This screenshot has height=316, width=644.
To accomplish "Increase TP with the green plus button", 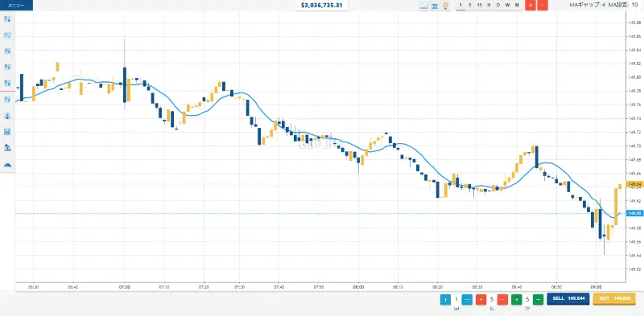I will [517, 299].
